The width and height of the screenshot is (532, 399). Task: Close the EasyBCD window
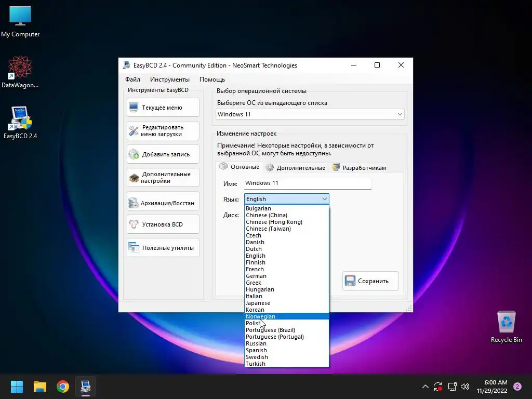click(x=401, y=65)
